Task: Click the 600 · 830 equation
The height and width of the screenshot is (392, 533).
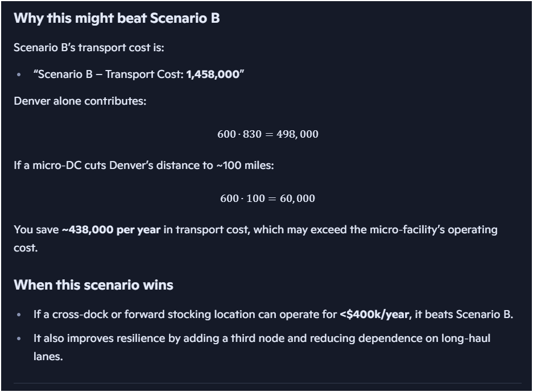Action: pos(239,134)
